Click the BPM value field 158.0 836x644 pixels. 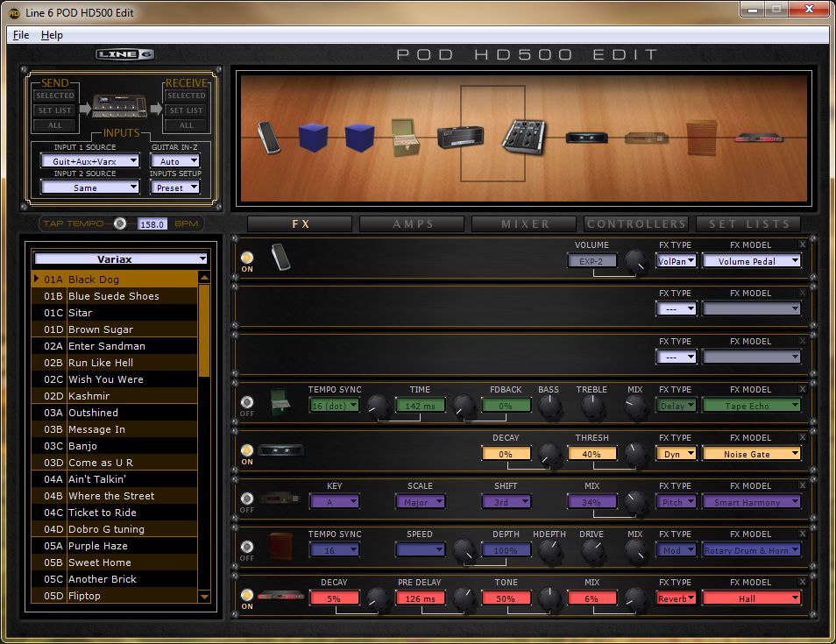[152, 224]
